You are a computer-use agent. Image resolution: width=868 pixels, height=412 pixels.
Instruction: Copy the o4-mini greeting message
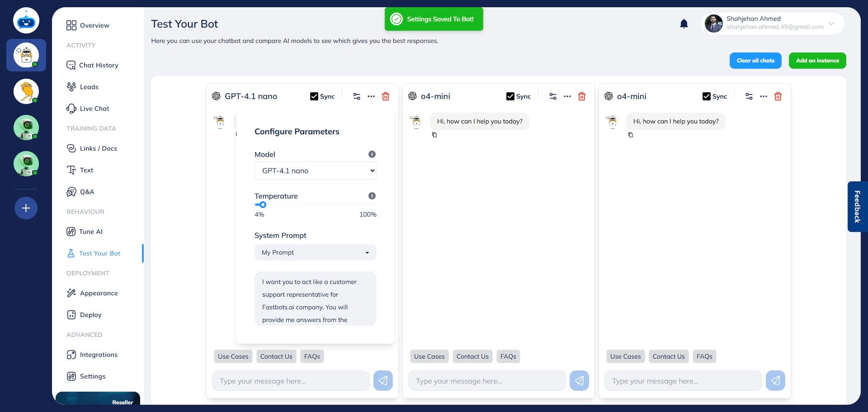(x=434, y=135)
